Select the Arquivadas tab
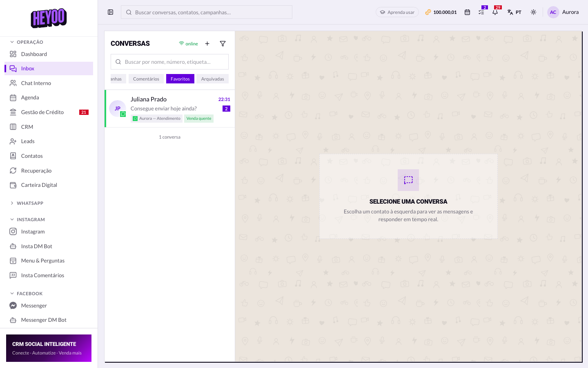Viewport: 588px width, 368px height. coord(212,79)
